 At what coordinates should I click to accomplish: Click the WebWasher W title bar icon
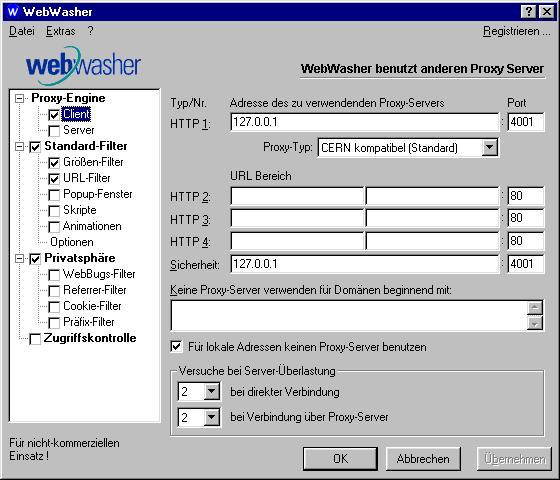pos(12,11)
